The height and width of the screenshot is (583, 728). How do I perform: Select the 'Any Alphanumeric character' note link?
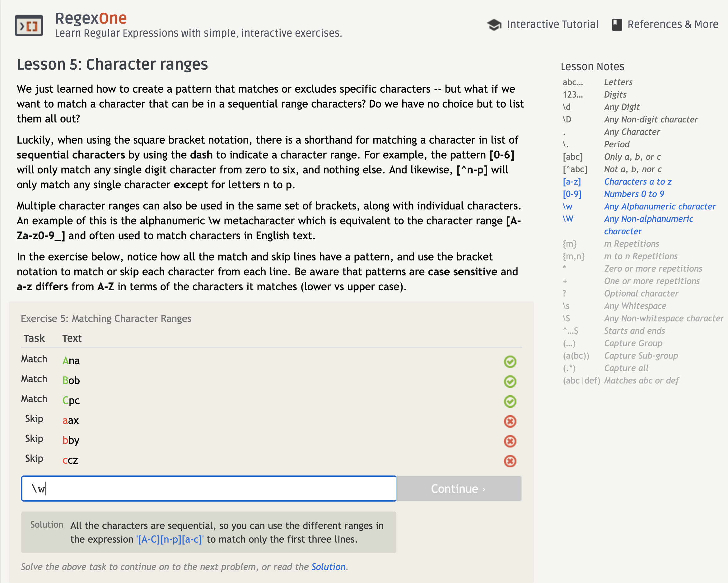pyautogui.click(x=660, y=206)
